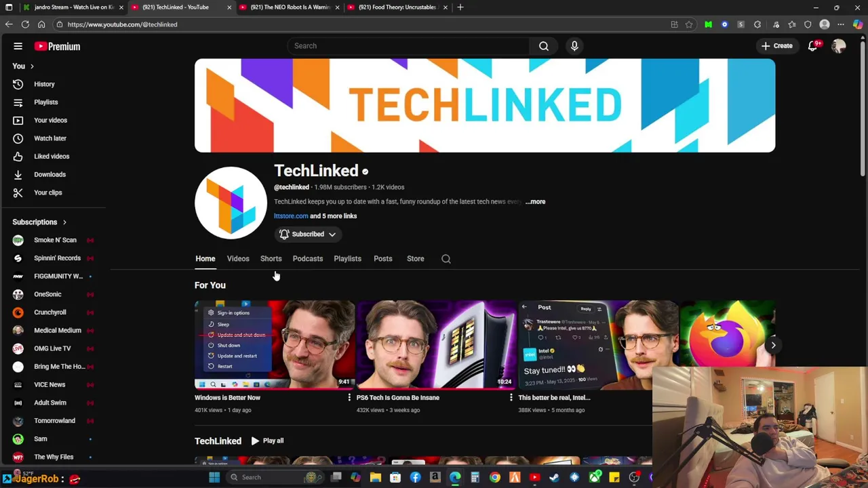Click the browser address bar URL

click(x=123, y=24)
